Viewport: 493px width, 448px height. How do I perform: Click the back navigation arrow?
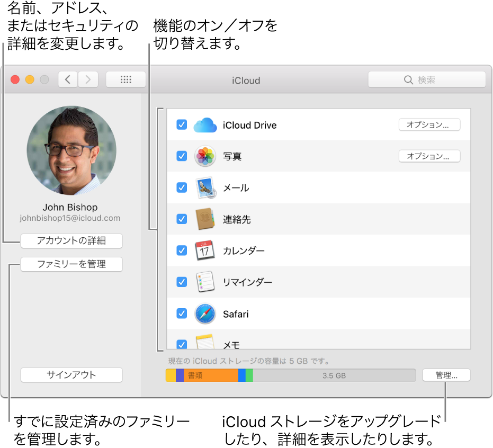click(x=68, y=79)
